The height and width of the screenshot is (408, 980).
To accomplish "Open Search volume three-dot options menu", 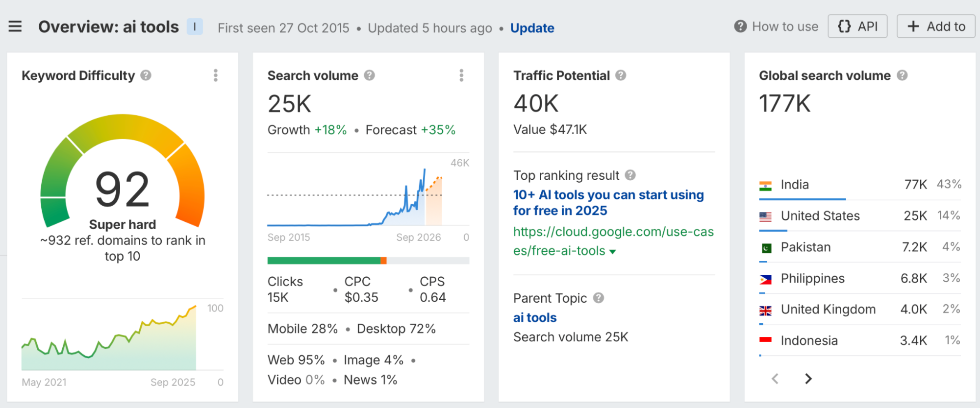I will tap(461, 75).
